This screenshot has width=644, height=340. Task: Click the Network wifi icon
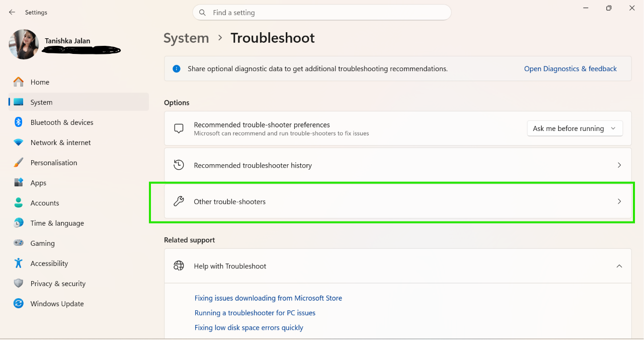tap(19, 143)
